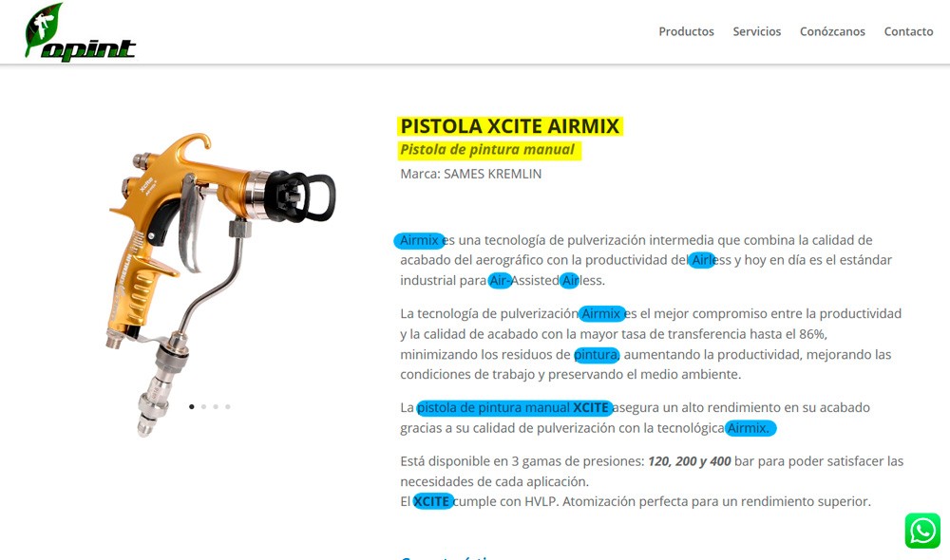Click the highlighted 'pintura' word
The width and height of the screenshot is (950, 560).
pos(597,354)
